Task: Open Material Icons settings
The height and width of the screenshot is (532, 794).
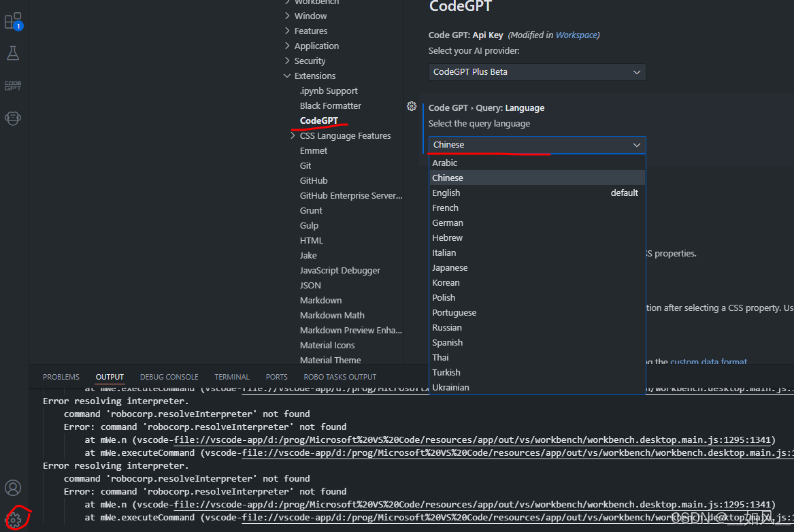Action: pos(327,345)
